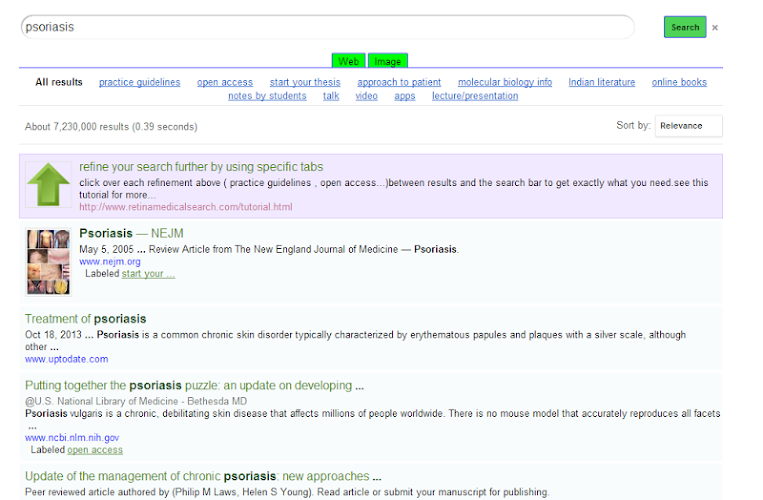This screenshot has width=763, height=500.
Task: Select the Web tab
Action: coord(348,62)
